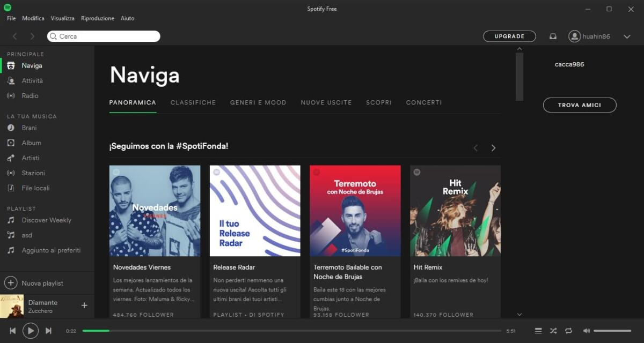644x343 pixels.
Task: Enable repeat mode
Action: [x=568, y=331]
